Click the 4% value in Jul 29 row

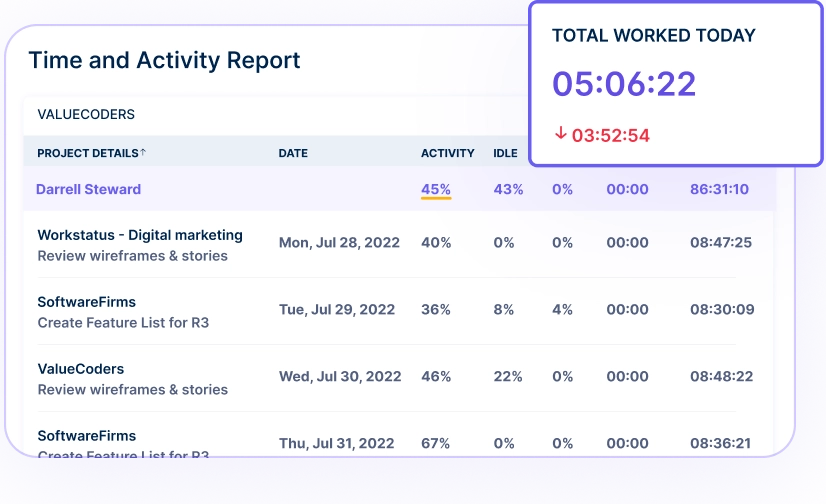point(562,309)
